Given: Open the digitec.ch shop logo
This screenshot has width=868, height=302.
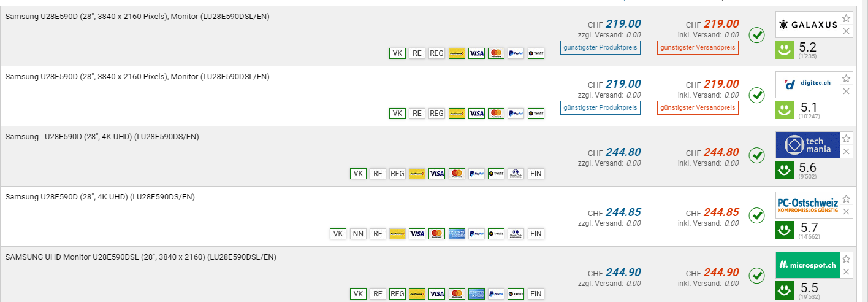Looking at the screenshot, I should click(x=807, y=84).
